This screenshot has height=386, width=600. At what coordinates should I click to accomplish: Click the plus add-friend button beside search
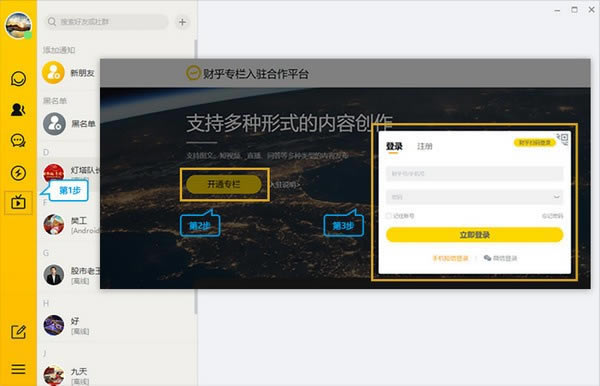(183, 22)
